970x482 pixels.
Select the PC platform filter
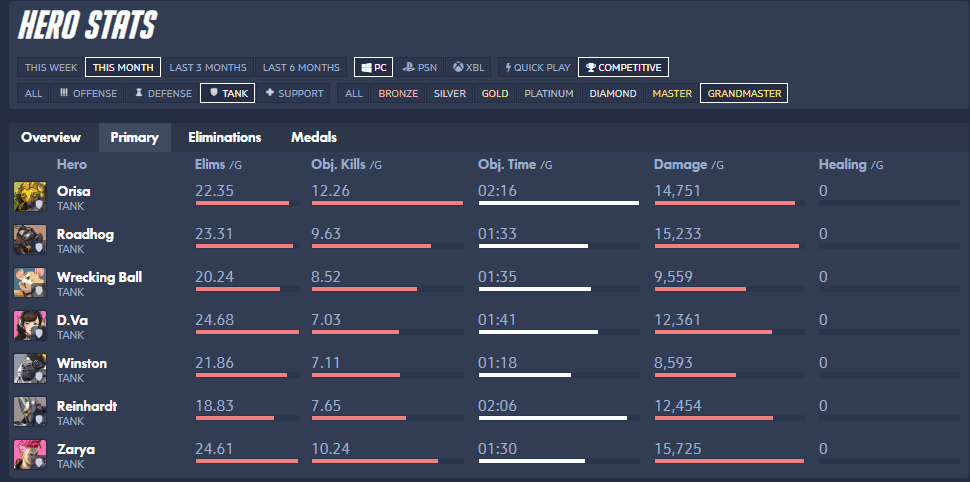coord(374,67)
